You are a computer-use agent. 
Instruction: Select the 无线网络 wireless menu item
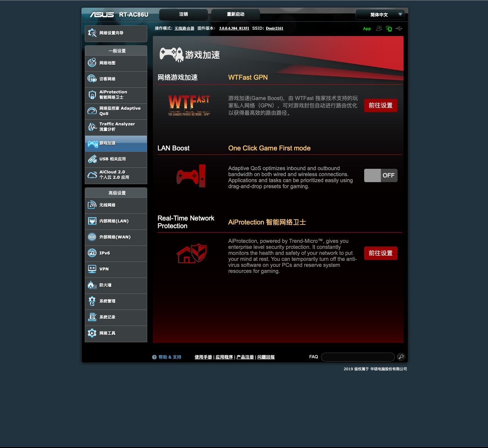[x=116, y=205]
